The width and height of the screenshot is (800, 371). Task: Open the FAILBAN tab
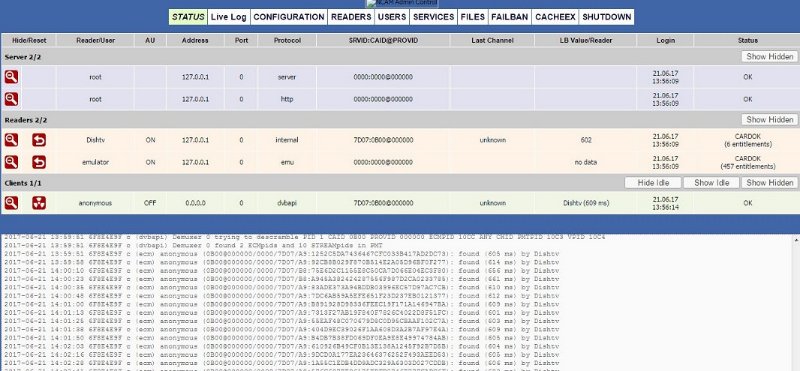pyautogui.click(x=509, y=17)
